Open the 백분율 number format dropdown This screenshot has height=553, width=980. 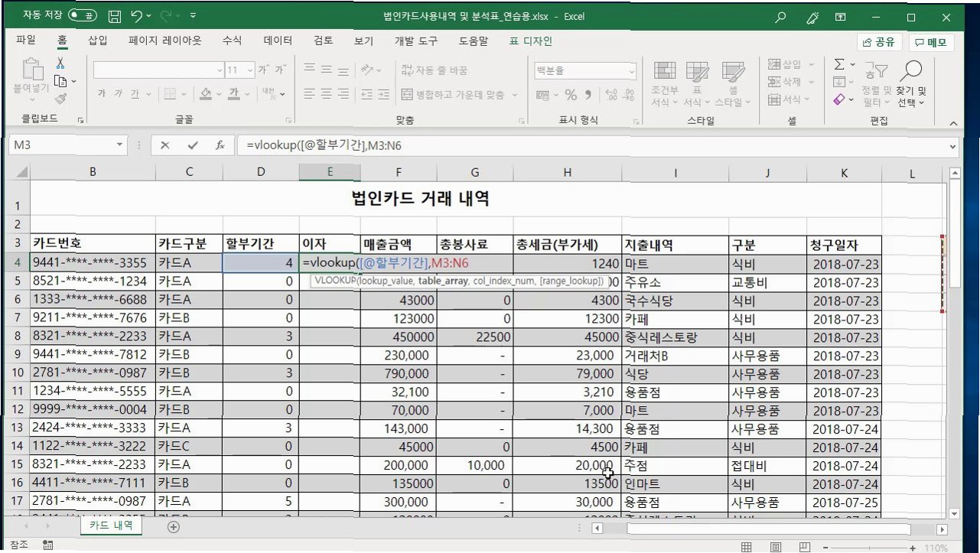tap(632, 70)
